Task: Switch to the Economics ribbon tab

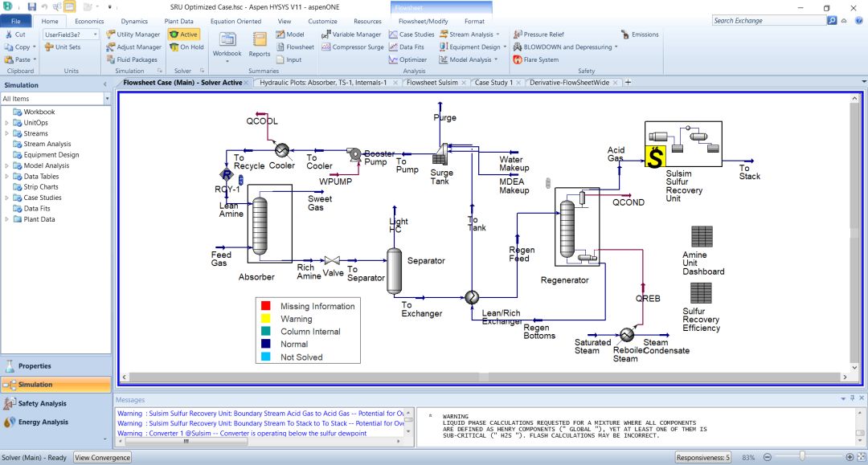Action: click(x=89, y=21)
